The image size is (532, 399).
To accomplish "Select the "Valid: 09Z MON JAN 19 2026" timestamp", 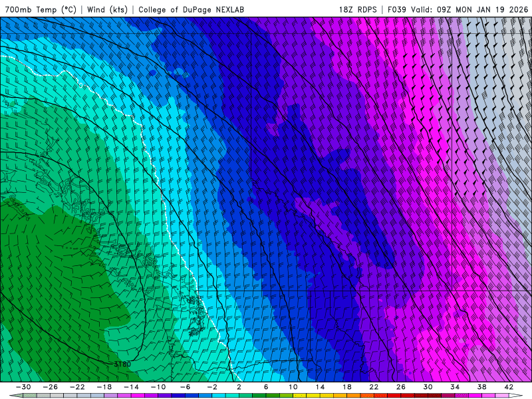I will [x=469, y=9].
